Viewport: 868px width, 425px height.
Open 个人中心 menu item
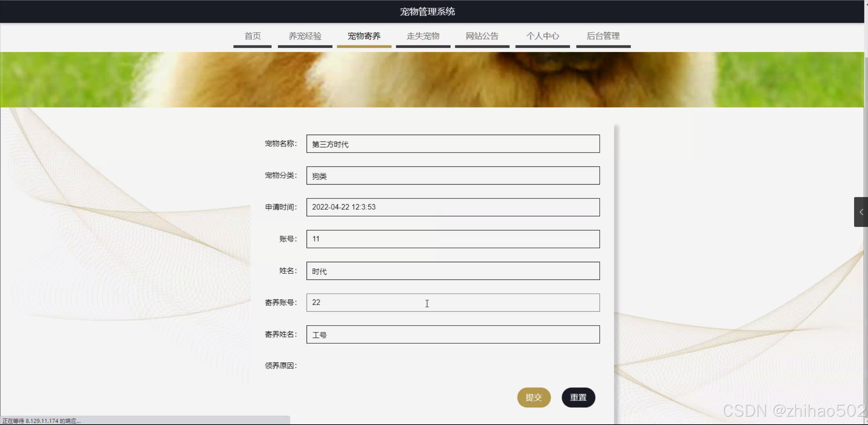(x=542, y=36)
